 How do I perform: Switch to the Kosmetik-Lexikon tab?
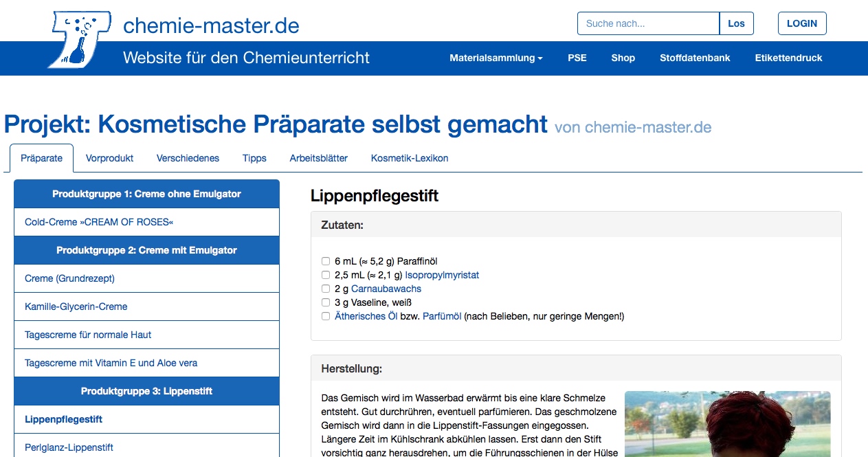410,158
